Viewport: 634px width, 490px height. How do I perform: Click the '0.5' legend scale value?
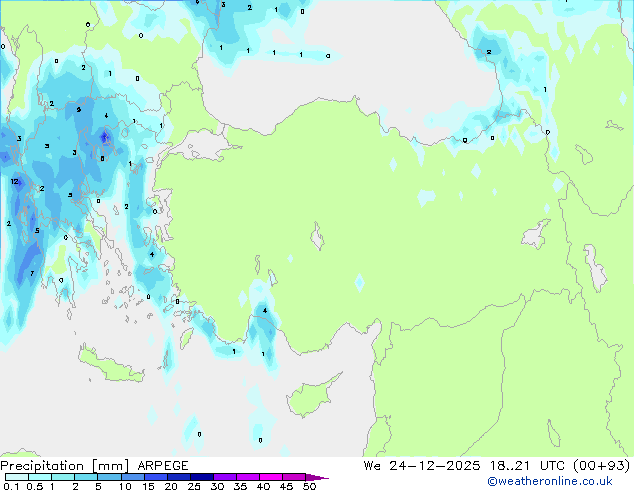click(x=34, y=486)
